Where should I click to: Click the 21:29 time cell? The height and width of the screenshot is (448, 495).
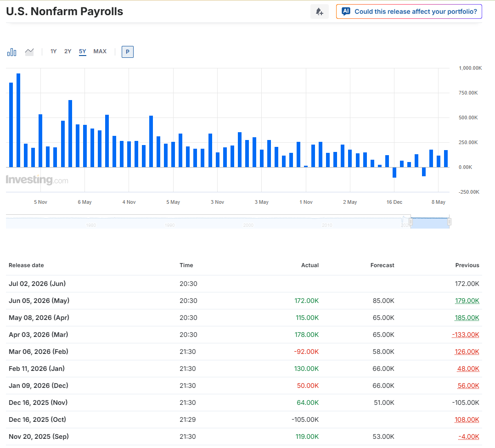click(187, 420)
